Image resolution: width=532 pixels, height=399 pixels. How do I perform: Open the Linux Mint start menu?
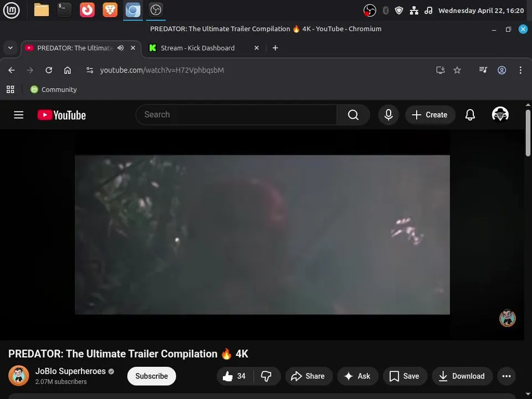tap(11, 10)
